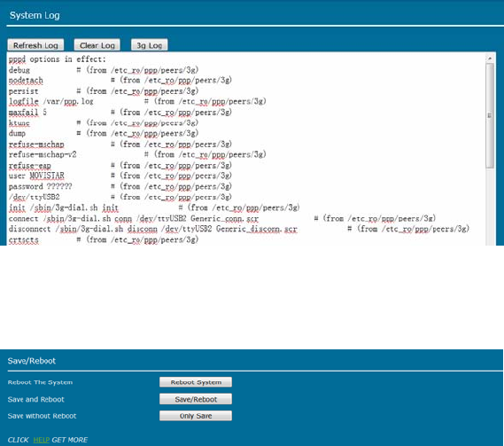Click the 'Reboot The System' label
This screenshot has height=446, width=504.
point(40,382)
